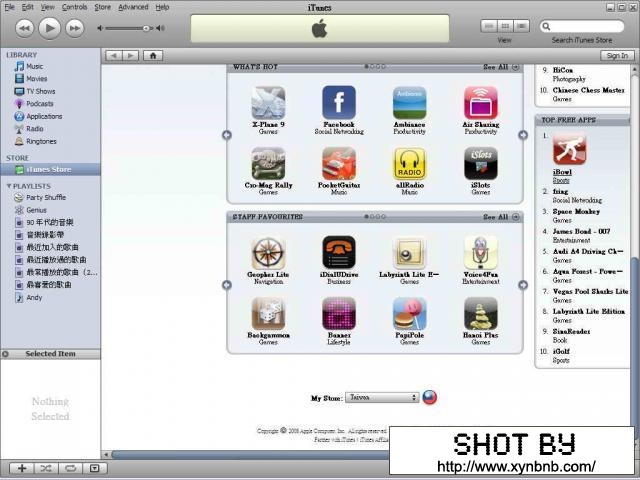Click the Search iTunes Store field
This screenshot has height=480, width=640.
tap(582, 27)
